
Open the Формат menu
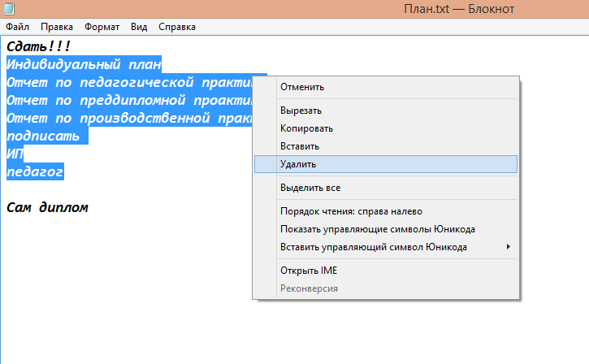pos(102,27)
